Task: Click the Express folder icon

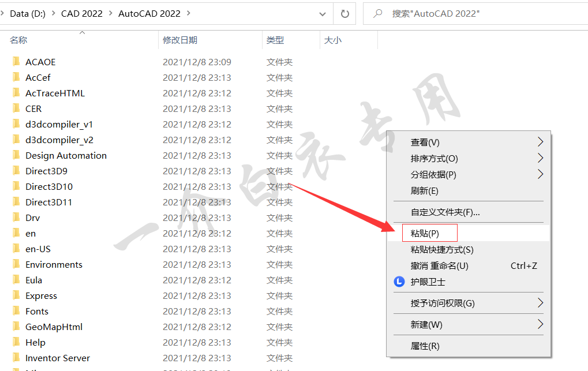Action: coord(16,295)
